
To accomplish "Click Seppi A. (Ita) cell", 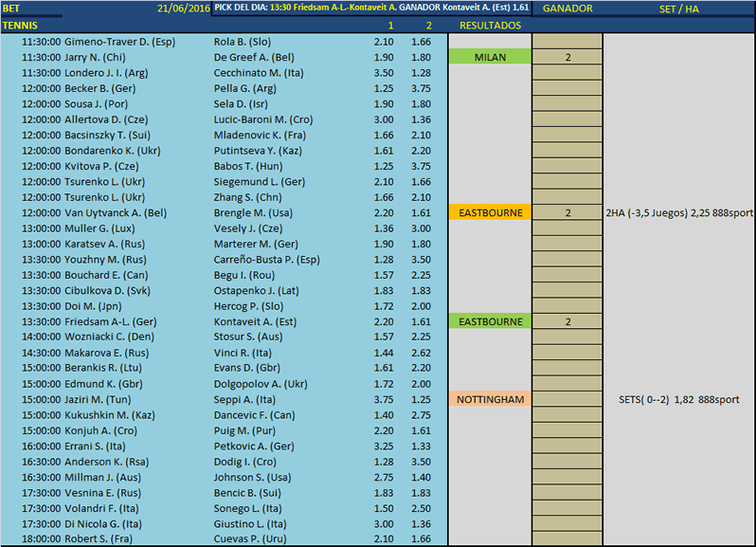I will pos(244,400).
